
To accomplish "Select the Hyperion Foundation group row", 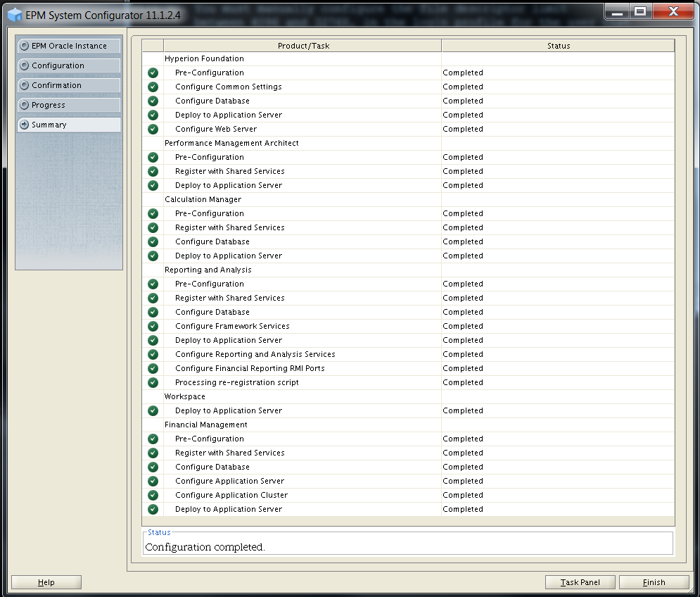I will (x=408, y=58).
